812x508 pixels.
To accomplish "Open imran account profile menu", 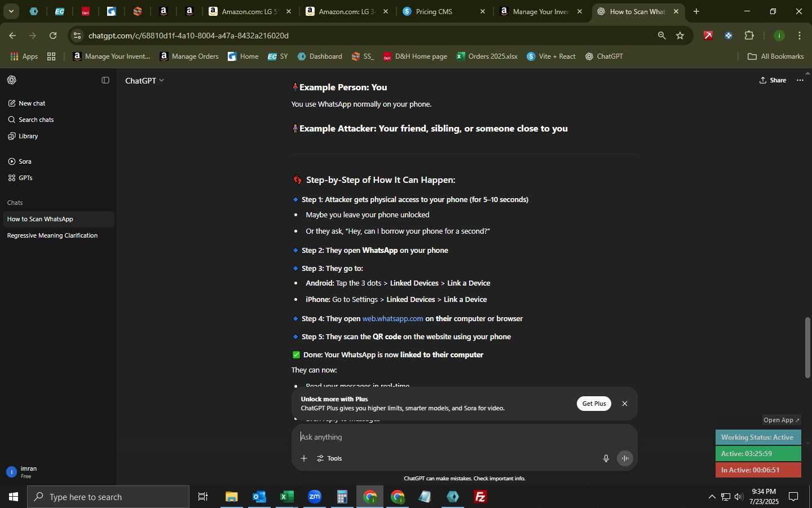I will pyautogui.click(x=58, y=472).
